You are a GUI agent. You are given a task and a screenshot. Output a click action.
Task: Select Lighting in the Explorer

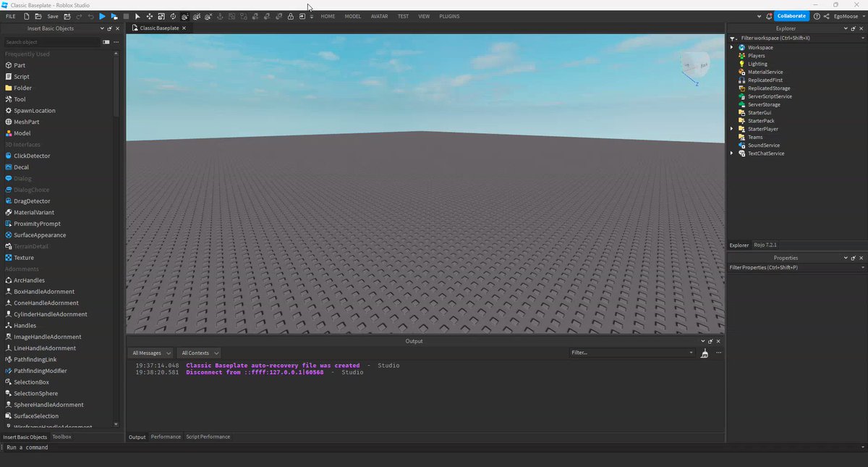pos(757,64)
